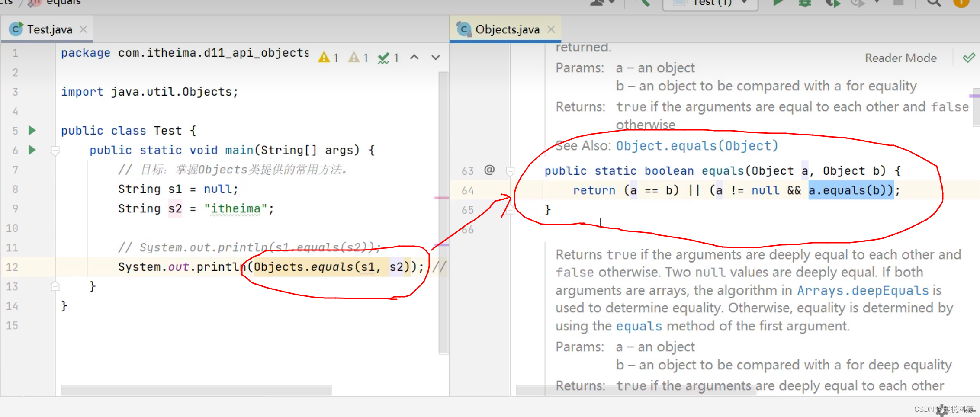Run class Test from line 5 gutter
The width and height of the screenshot is (980, 417).
[32, 130]
